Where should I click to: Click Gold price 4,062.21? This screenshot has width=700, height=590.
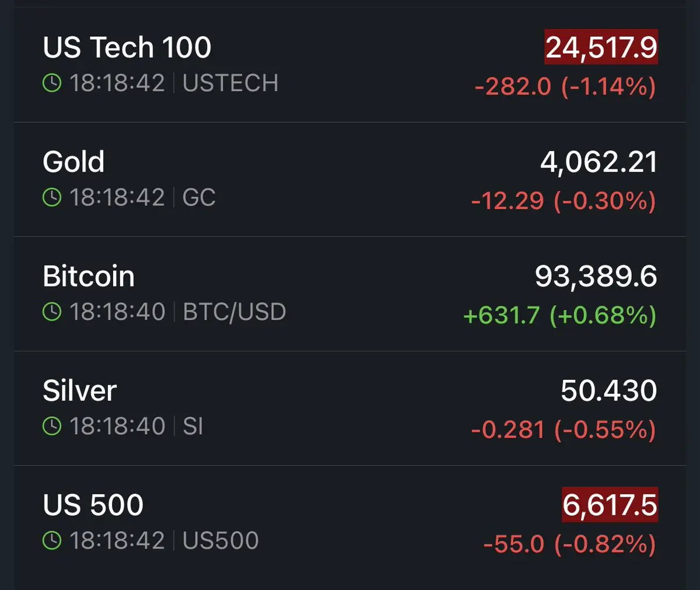(x=598, y=162)
